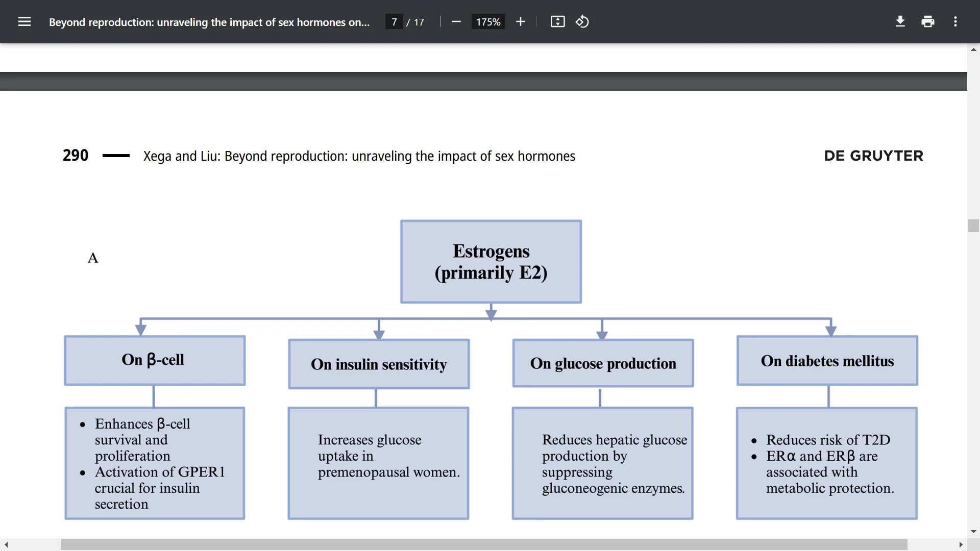980x551 pixels.
Task: Open the more actions menu
Action: [x=955, y=22]
